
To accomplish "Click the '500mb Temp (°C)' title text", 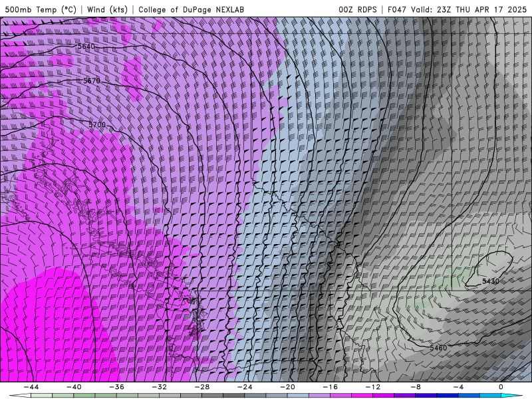I will [41, 9].
